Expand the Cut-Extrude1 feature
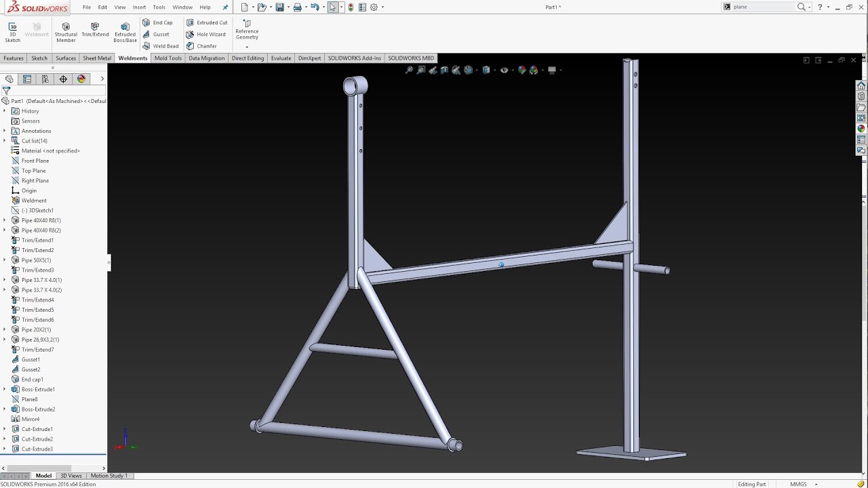Screen dimensions: 868x488 [5, 429]
